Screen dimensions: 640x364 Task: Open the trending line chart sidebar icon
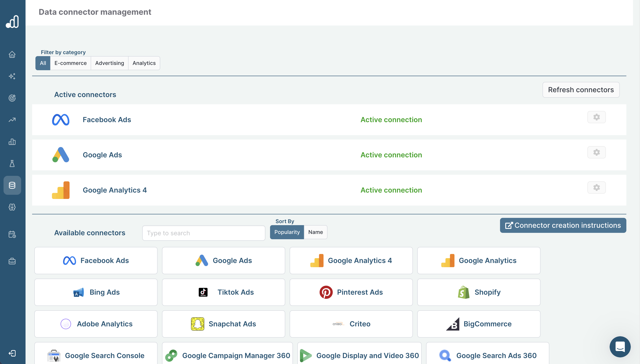12,120
